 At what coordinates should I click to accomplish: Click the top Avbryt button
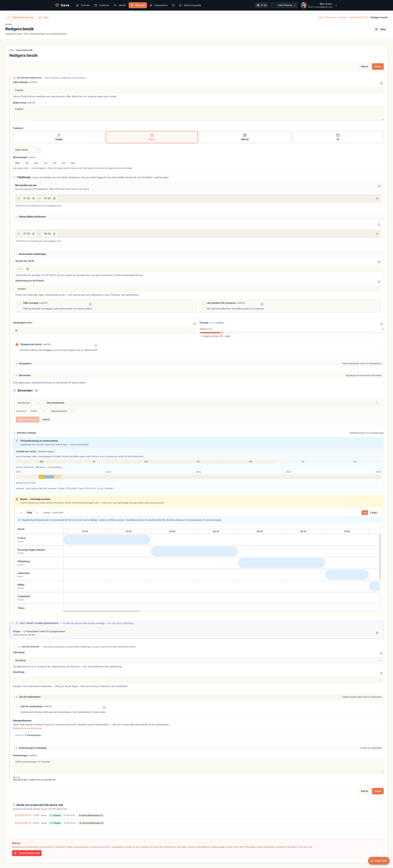pos(364,66)
